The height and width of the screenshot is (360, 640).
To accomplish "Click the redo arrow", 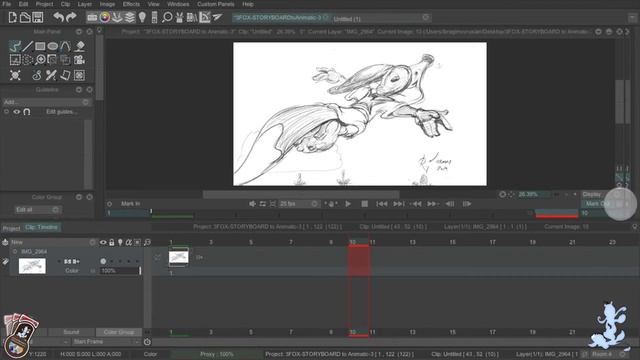I will click(x=71, y=17).
